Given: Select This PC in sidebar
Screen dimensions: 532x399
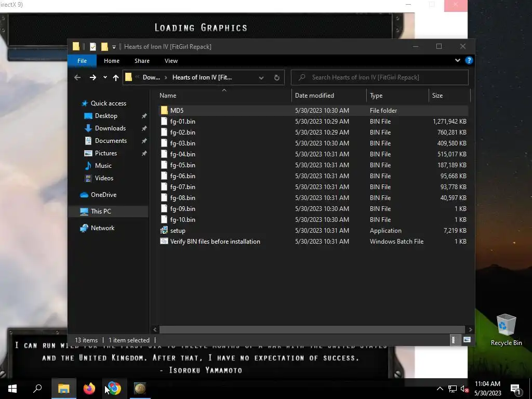Looking at the screenshot, I should [101, 211].
